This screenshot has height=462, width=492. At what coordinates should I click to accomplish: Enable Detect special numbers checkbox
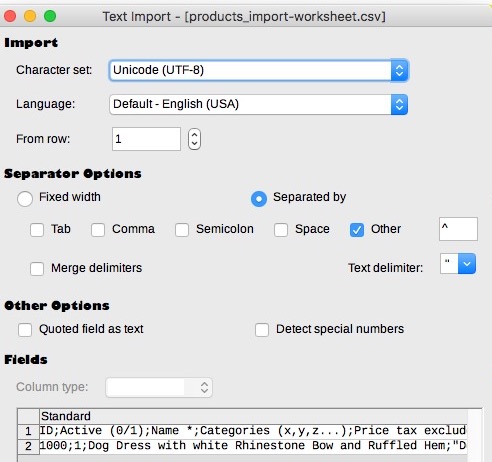coord(262,330)
